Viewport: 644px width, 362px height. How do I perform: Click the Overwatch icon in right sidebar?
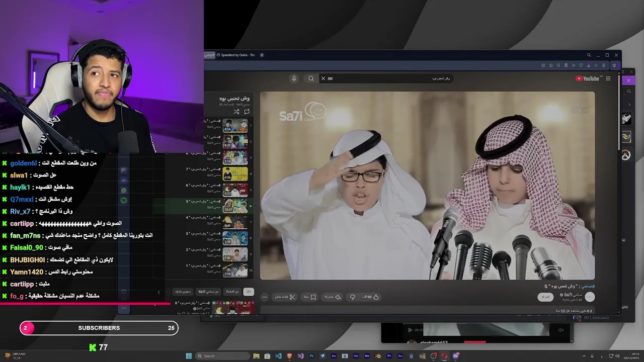coord(625,155)
